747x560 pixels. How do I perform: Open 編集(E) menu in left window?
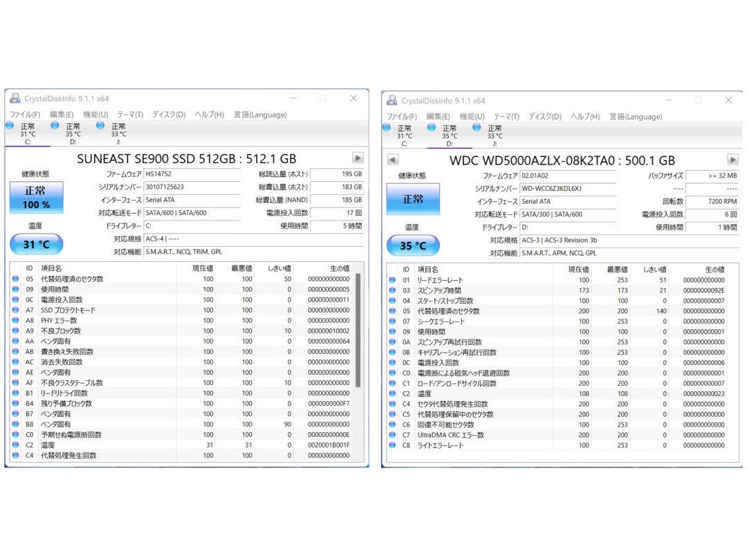coord(62,115)
